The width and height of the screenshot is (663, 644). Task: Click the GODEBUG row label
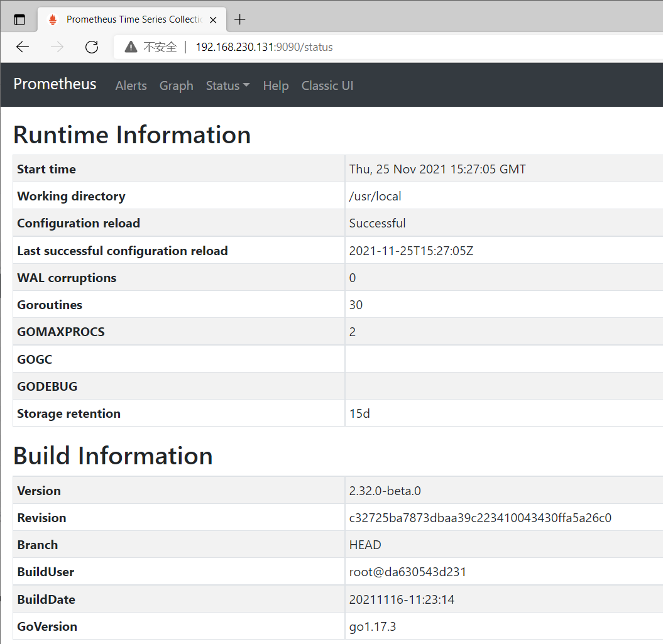coord(47,386)
